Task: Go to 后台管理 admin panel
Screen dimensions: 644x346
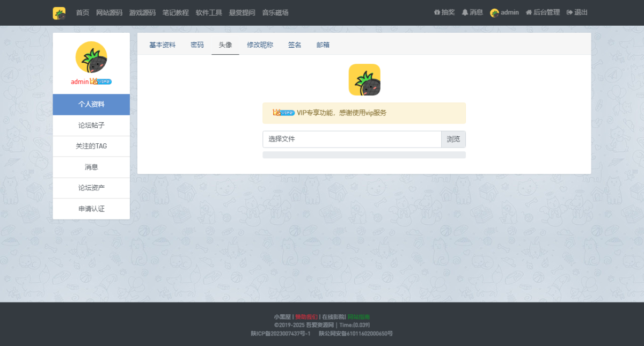Action: coord(543,12)
